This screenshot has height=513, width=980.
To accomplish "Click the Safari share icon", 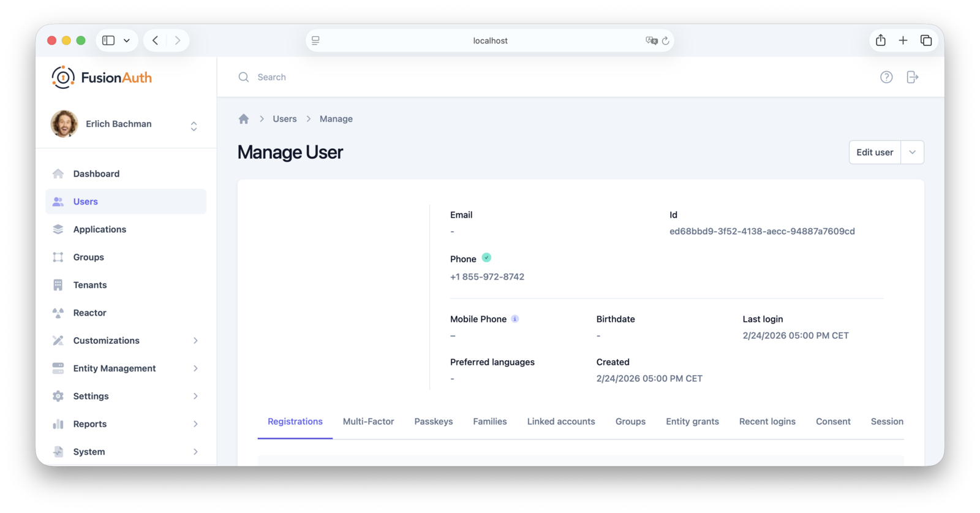I will (x=881, y=40).
